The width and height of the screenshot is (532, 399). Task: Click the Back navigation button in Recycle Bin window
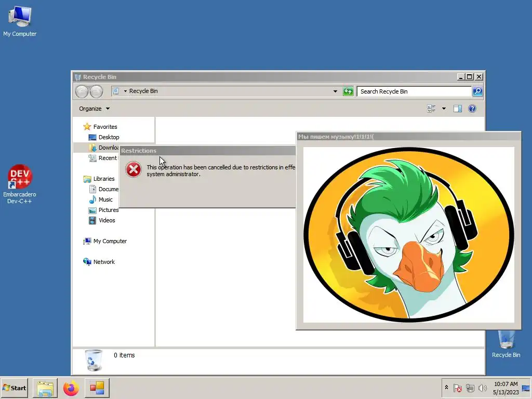coord(82,91)
